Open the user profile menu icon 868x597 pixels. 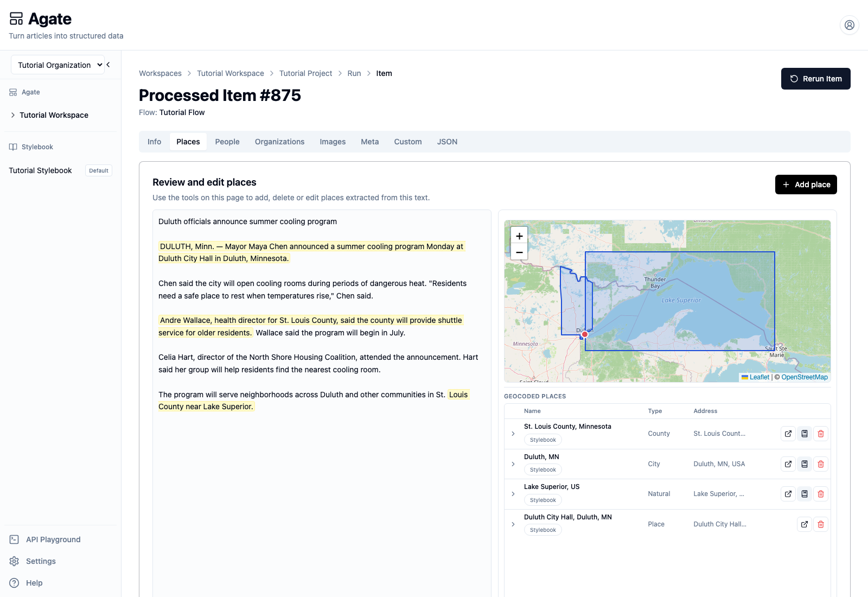(x=850, y=25)
